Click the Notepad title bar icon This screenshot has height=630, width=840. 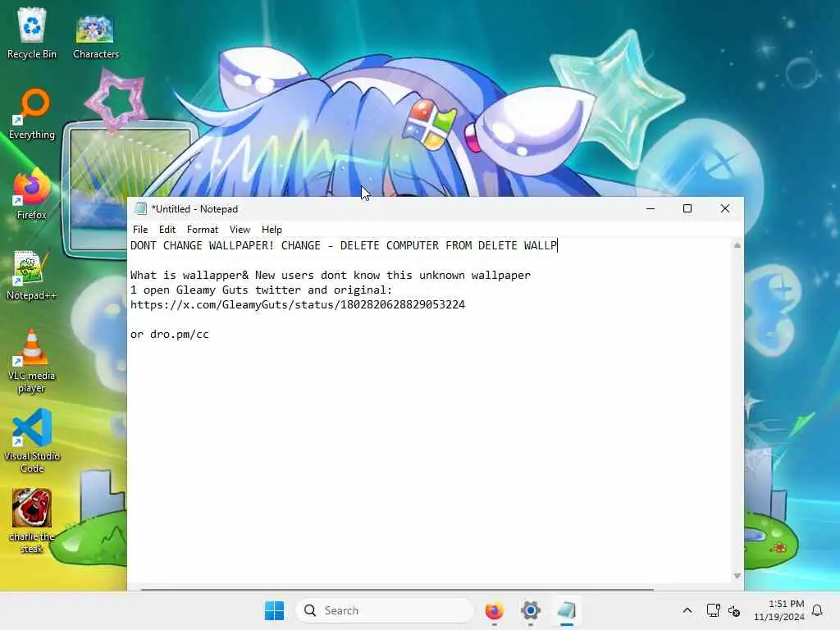141,209
